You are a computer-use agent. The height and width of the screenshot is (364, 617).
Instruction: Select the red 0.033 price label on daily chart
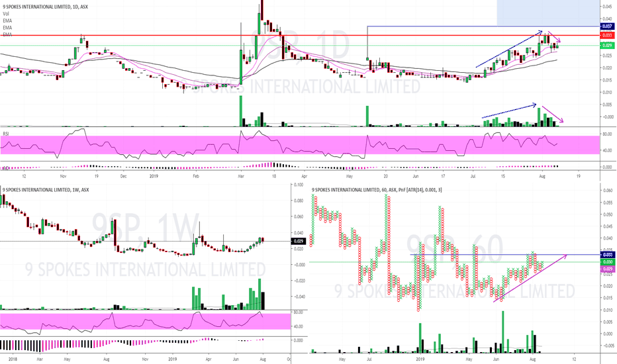607,36
